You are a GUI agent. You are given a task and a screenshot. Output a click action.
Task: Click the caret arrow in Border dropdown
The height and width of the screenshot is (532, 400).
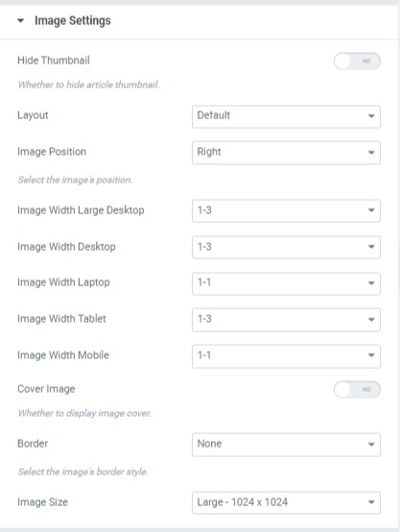coord(371,445)
